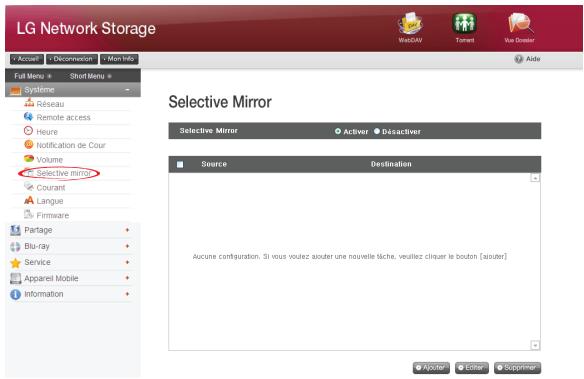This screenshot has height=379, width=584.
Task: Click the Service star icon
Action: pos(15,263)
